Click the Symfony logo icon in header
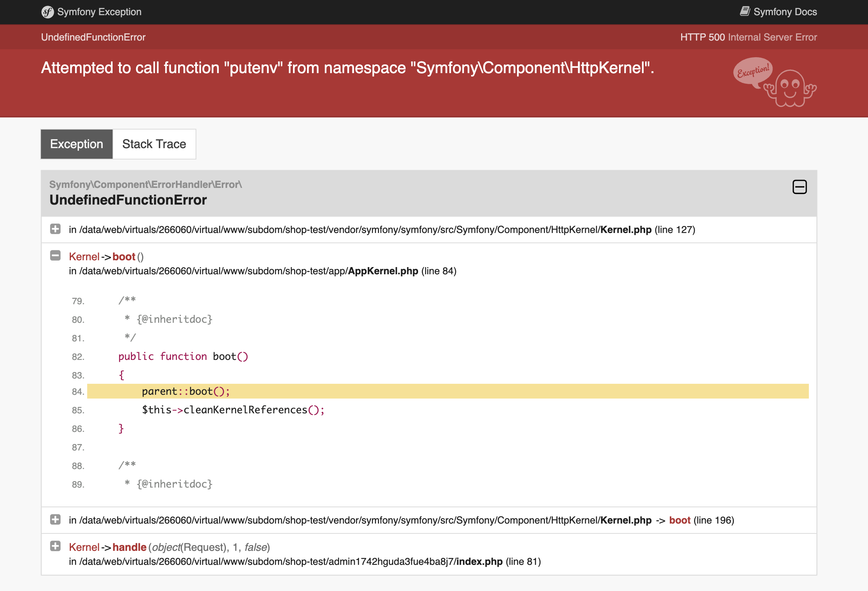The width and height of the screenshot is (868, 591). click(48, 12)
